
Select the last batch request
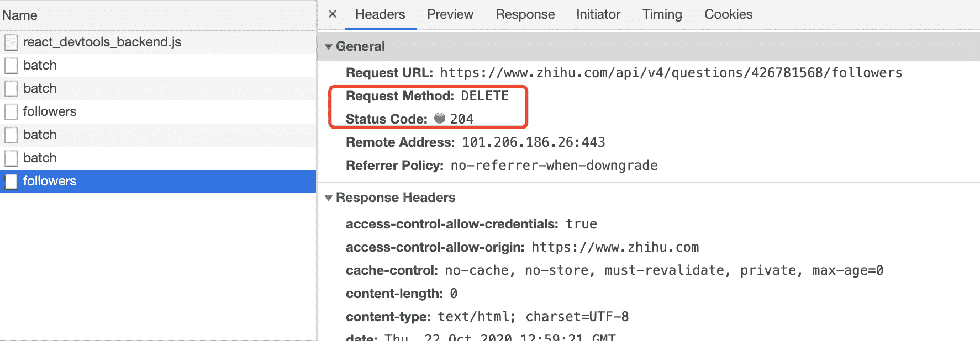(40, 158)
